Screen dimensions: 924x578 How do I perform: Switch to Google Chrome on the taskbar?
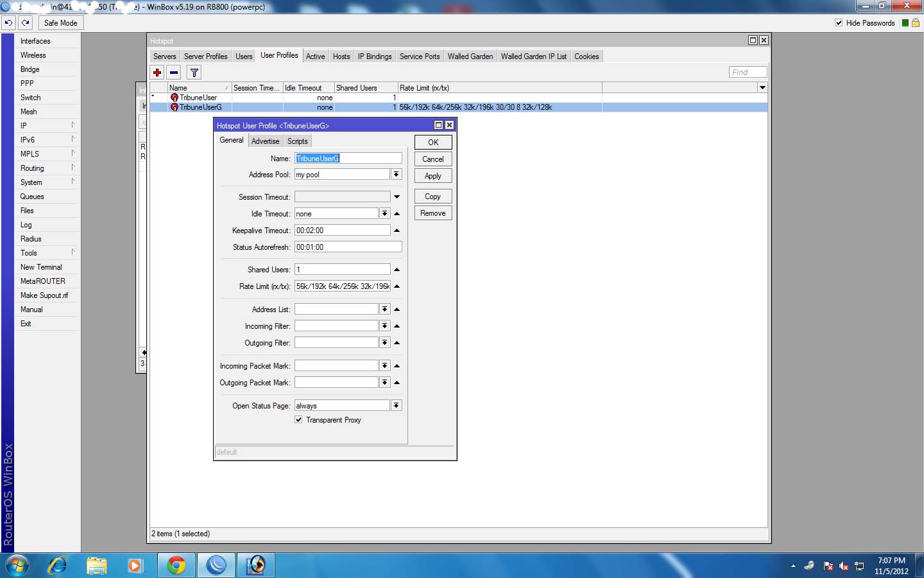tap(176, 565)
